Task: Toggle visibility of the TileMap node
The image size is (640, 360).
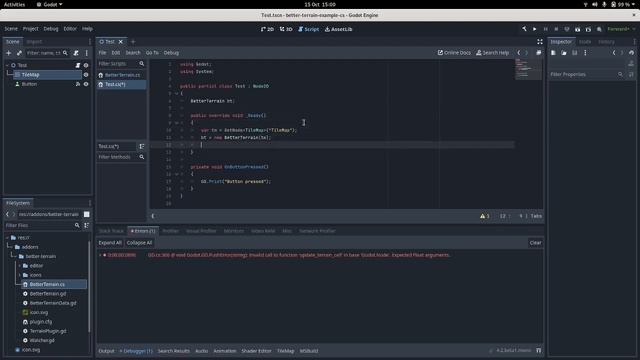Action: tap(86, 75)
